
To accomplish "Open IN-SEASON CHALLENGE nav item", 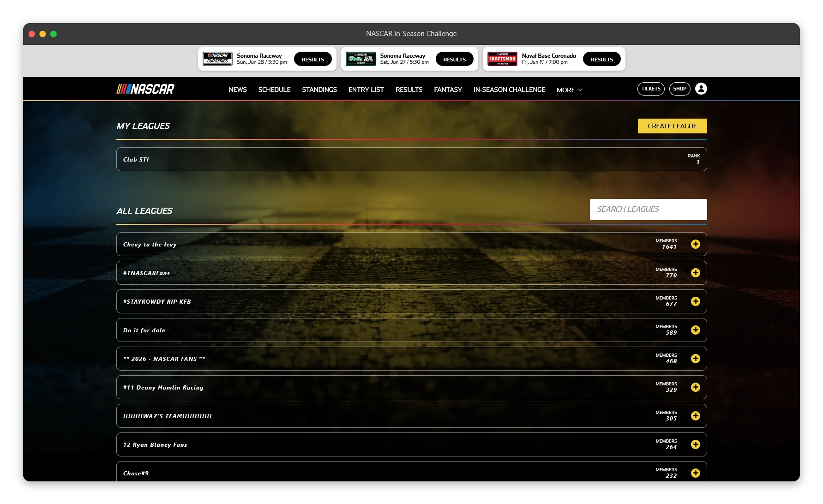I will [509, 90].
